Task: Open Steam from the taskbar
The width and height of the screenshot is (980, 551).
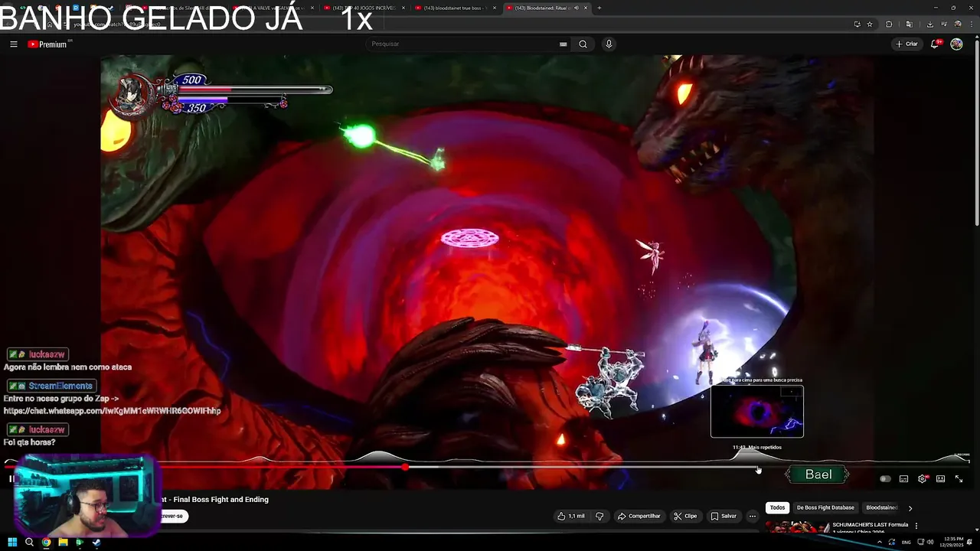Action: click(96, 543)
